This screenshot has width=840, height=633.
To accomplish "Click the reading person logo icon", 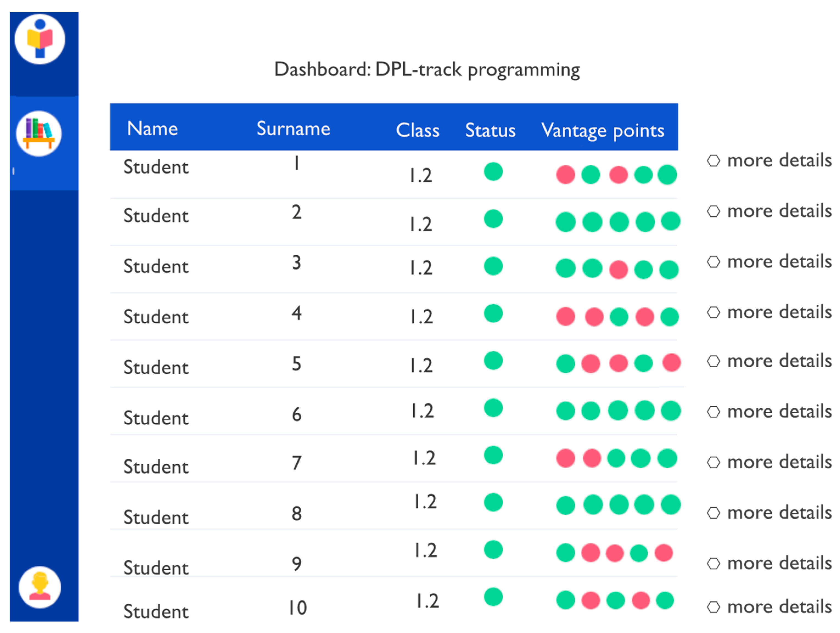I will 40,39.
